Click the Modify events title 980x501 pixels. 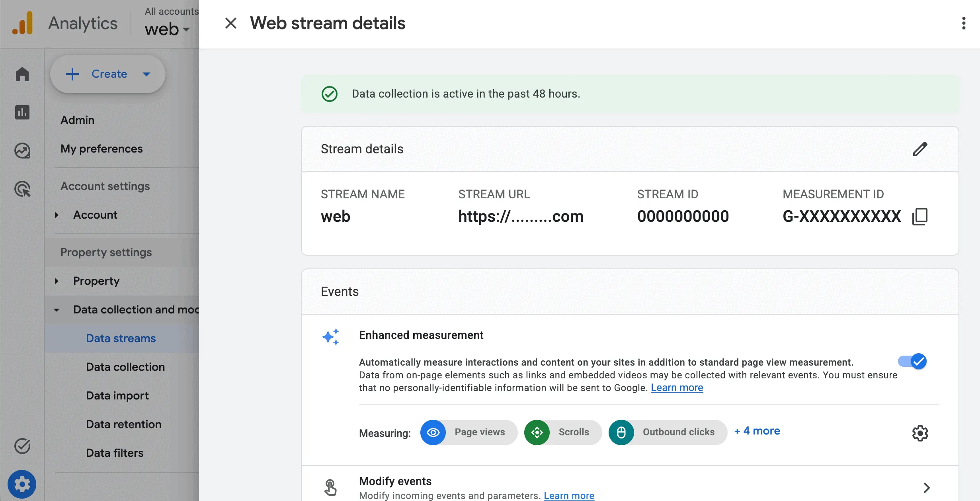[x=395, y=481]
